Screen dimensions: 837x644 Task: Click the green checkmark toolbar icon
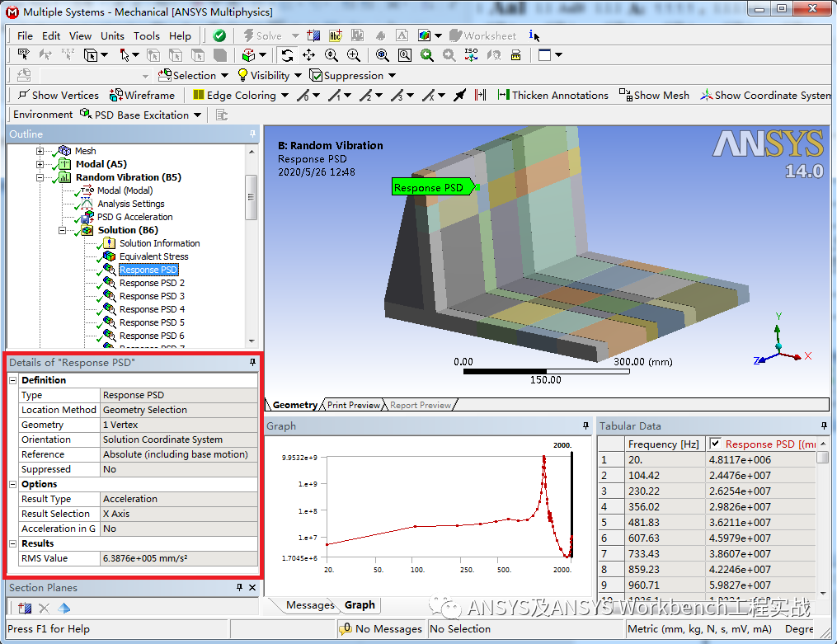(219, 35)
